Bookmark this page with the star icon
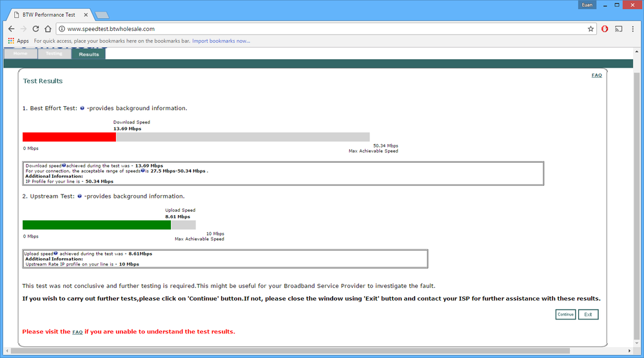The width and height of the screenshot is (644, 358). (x=590, y=29)
